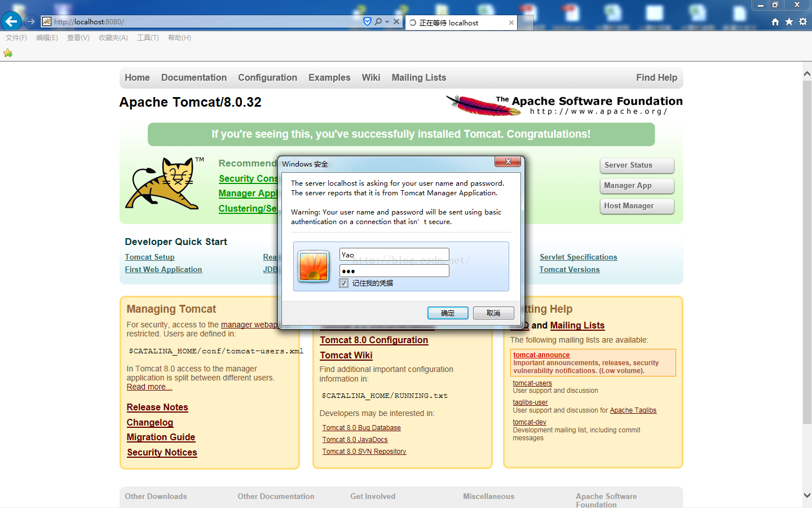Open Documentation in Tomcat navigation bar
This screenshot has width=812, height=508.
[x=194, y=78]
